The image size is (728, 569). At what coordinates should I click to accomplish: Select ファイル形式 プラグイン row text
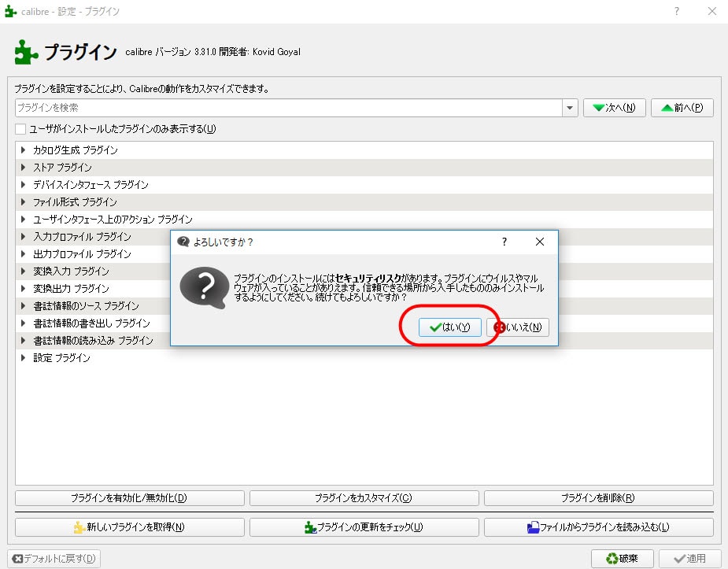point(75,202)
